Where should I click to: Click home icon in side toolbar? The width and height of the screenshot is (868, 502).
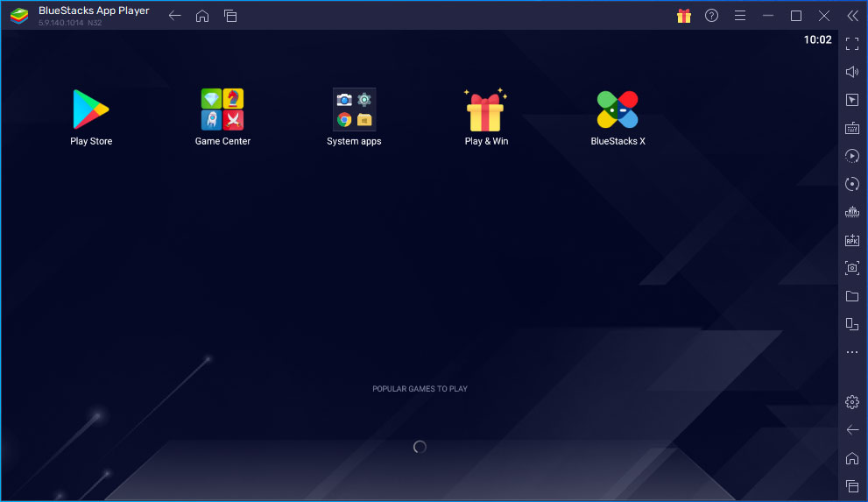pos(852,458)
